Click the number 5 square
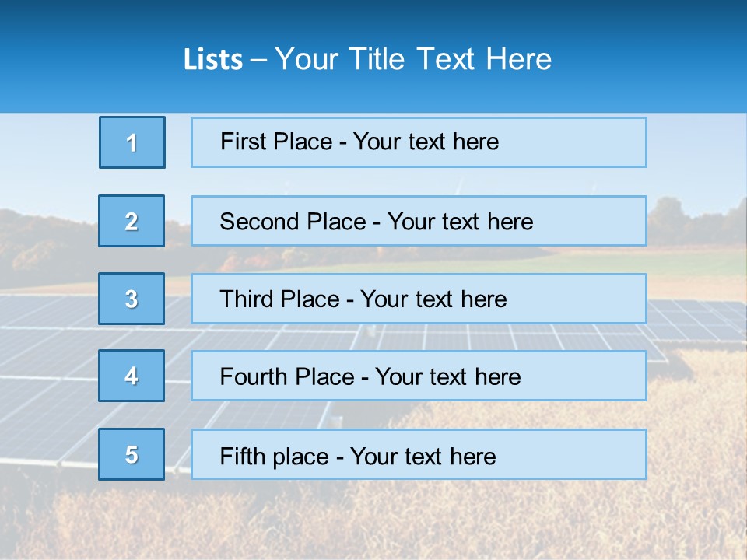The image size is (747, 560). (132, 454)
